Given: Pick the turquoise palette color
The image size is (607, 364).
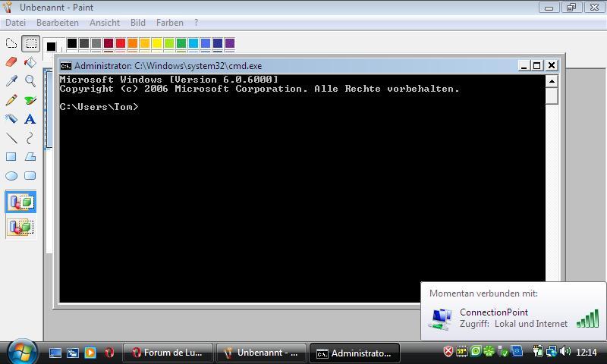Looking at the screenshot, I should [193, 43].
